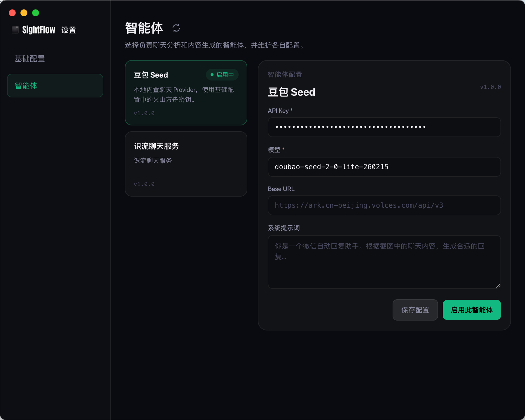Click the 智能体配置 panel heading
525x420 pixels.
click(285, 75)
